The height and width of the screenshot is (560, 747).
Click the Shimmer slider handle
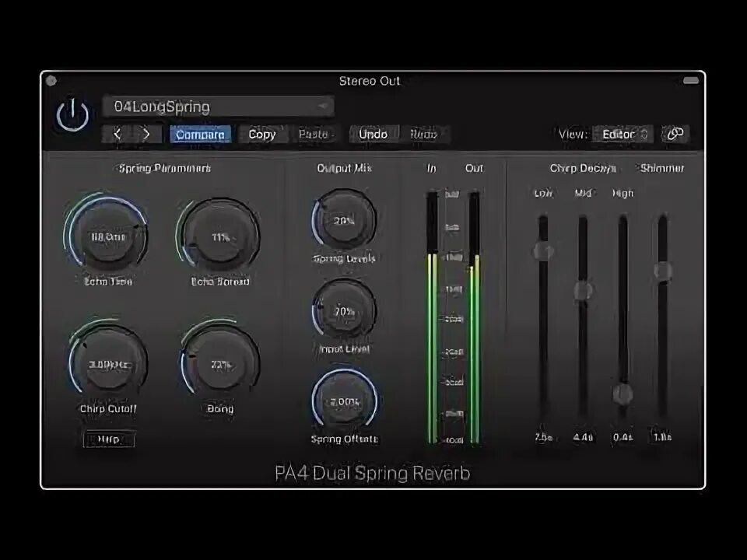tap(662, 271)
